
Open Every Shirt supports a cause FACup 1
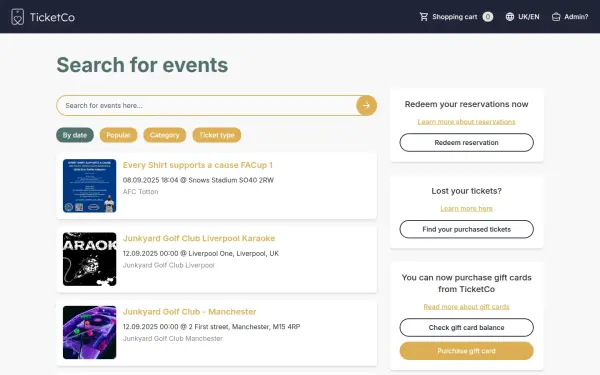coord(197,165)
